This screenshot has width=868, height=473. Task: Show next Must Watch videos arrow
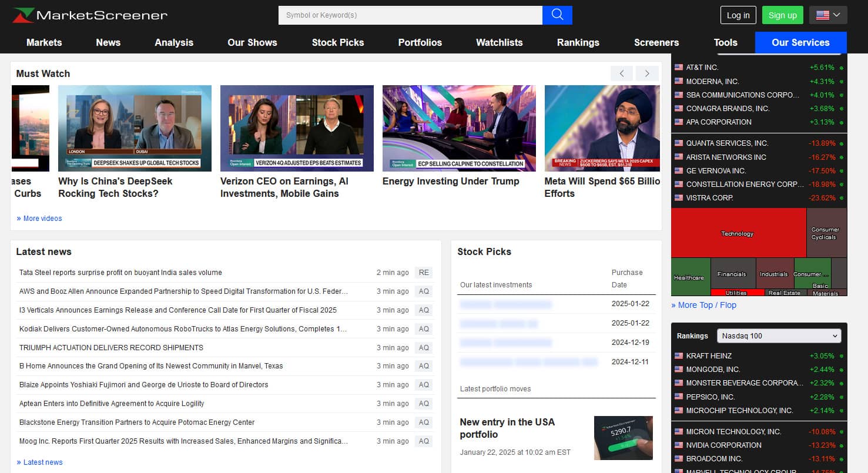647,73
